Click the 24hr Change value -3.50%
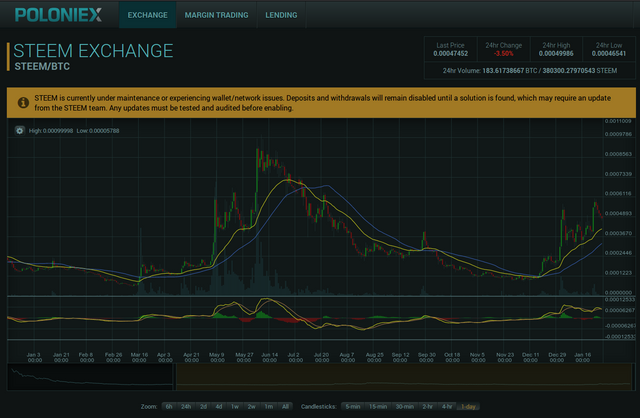640x418 pixels. click(503, 53)
